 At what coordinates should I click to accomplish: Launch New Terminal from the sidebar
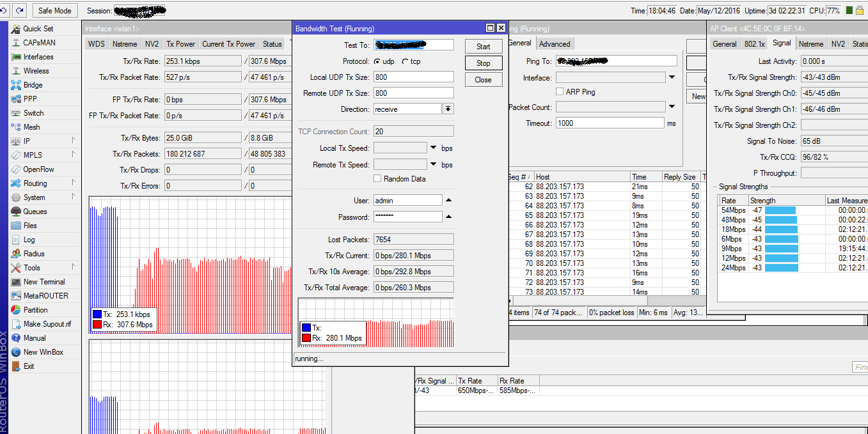point(43,282)
